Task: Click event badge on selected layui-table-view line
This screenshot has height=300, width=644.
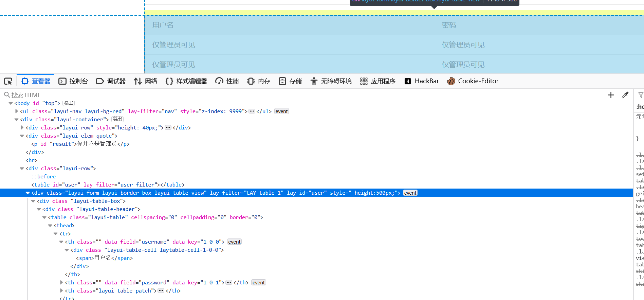Action: point(410,193)
